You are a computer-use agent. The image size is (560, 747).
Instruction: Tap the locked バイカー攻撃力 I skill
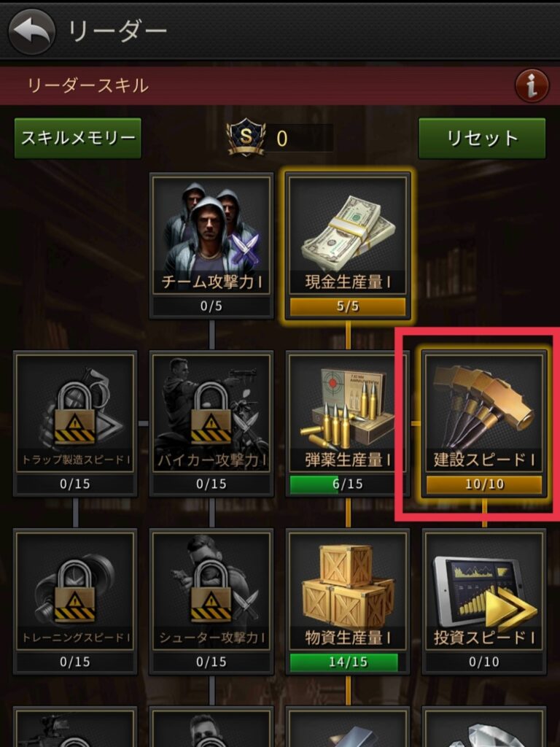[211, 413]
